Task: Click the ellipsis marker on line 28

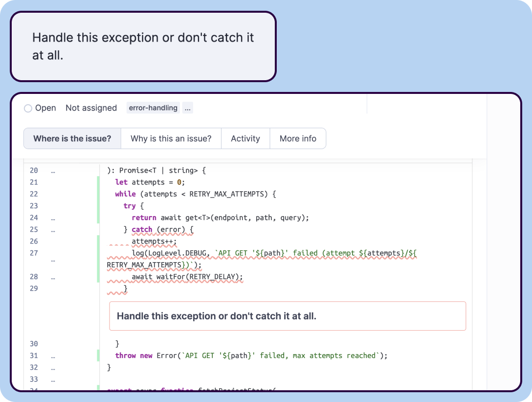Action: [x=53, y=277]
